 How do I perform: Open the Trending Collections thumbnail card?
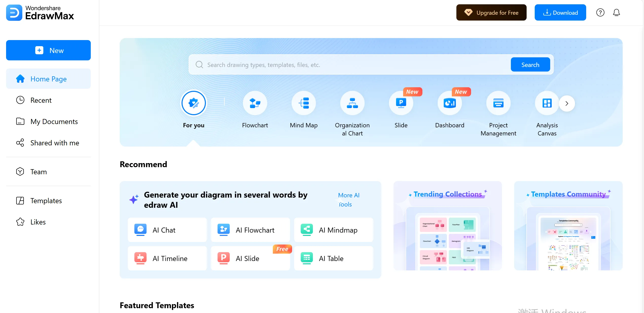click(x=448, y=226)
